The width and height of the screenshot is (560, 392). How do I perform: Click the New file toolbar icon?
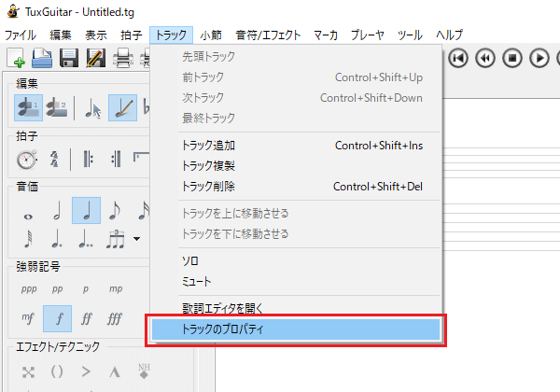[16, 58]
